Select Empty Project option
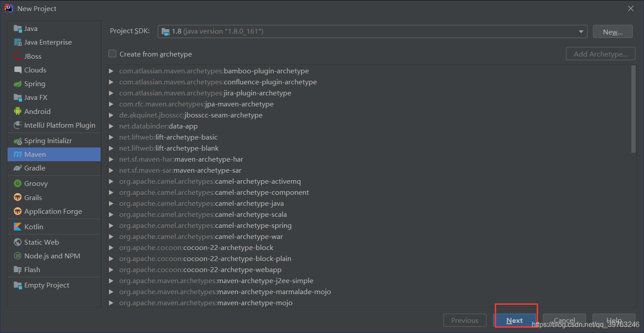Image resolution: width=644 pixels, height=333 pixels. (54, 285)
